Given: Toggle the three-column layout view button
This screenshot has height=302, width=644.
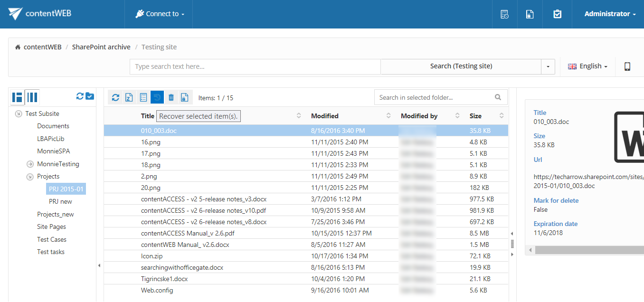Looking at the screenshot, I should pos(32,97).
